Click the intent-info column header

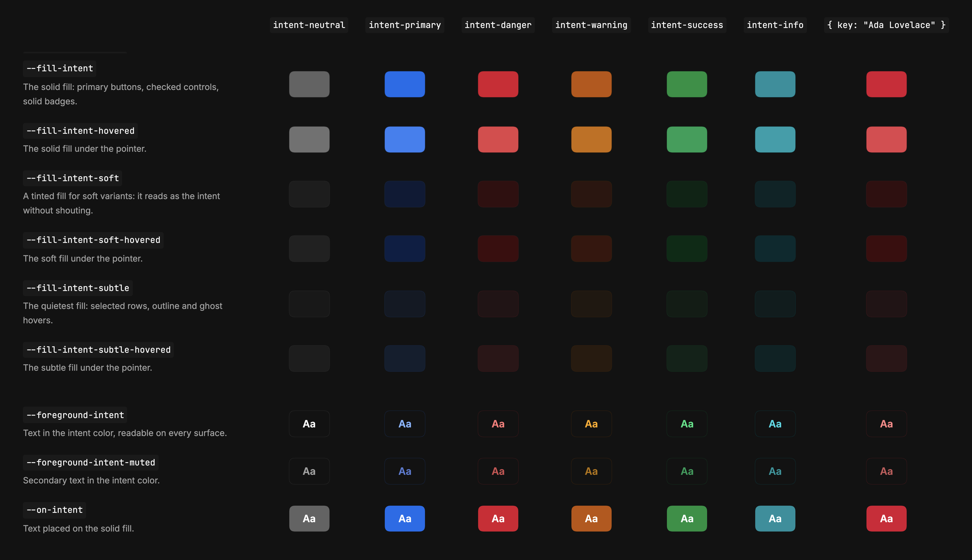775,25
